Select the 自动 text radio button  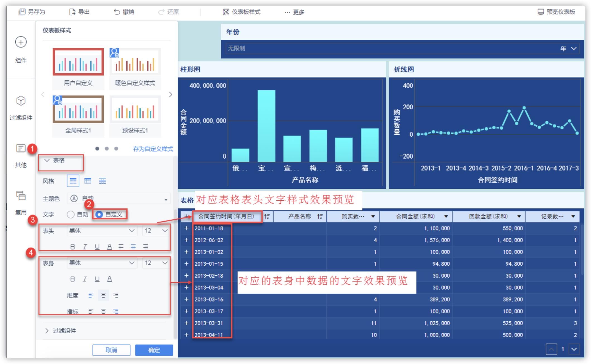tap(71, 214)
